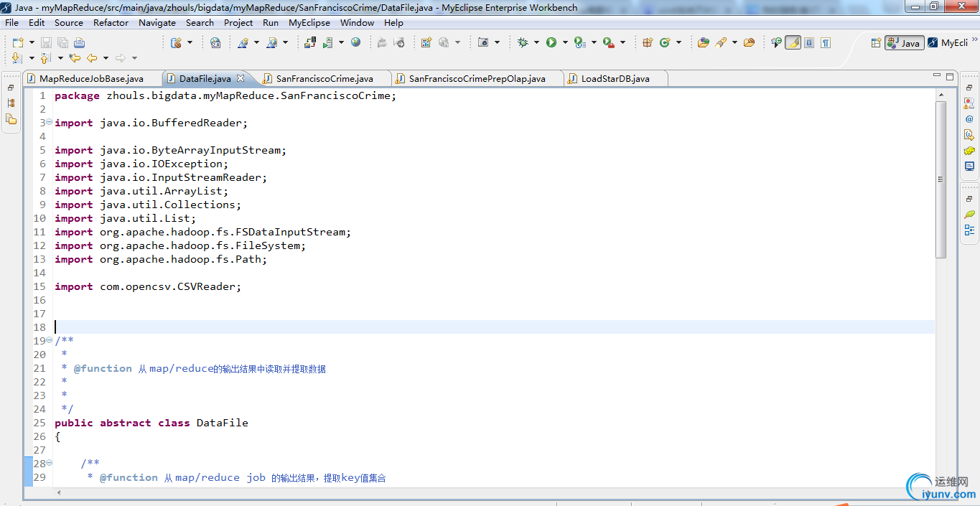The width and height of the screenshot is (980, 506).
Task: Click the New file wizard icon
Action: pos(18,43)
